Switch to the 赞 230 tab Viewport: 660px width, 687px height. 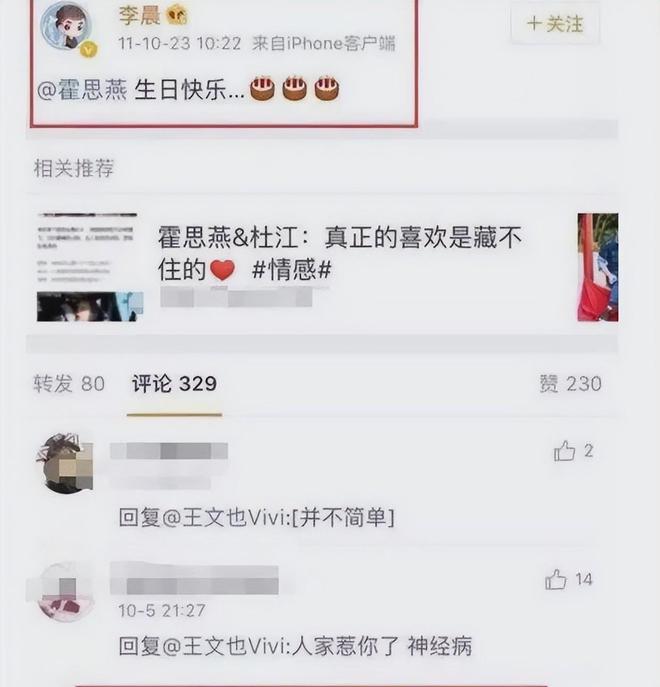tap(570, 384)
